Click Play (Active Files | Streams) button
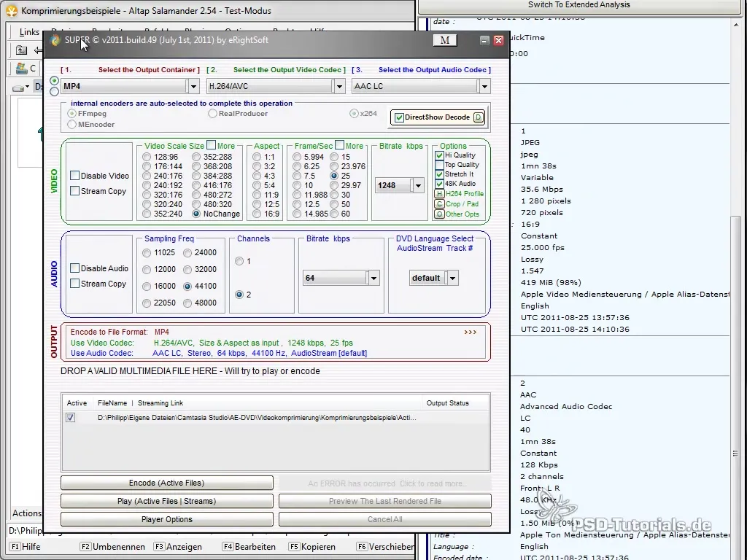 167,501
